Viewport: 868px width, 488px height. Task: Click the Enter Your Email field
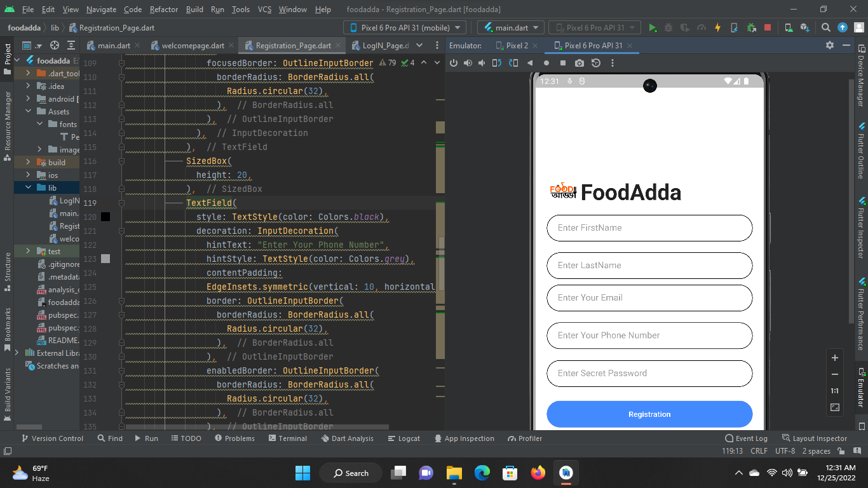click(649, 297)
